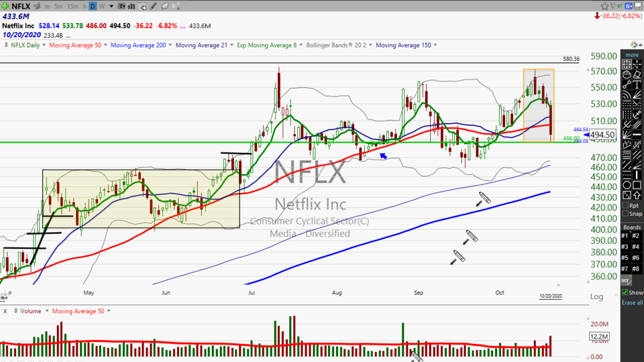Image resolution: width=644 pixels, height=362 pixels.
Task: Open the chart type bars icon
Action: [x=132, y=6]
